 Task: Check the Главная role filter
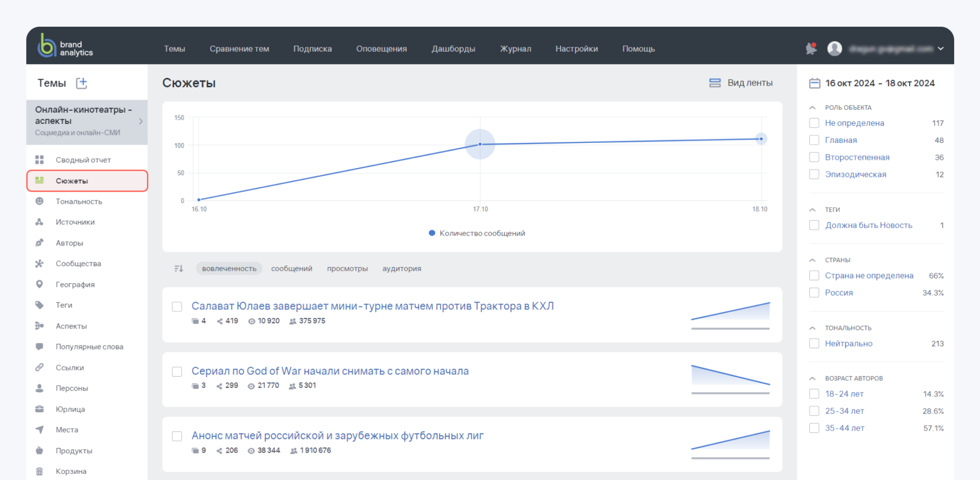814,140
